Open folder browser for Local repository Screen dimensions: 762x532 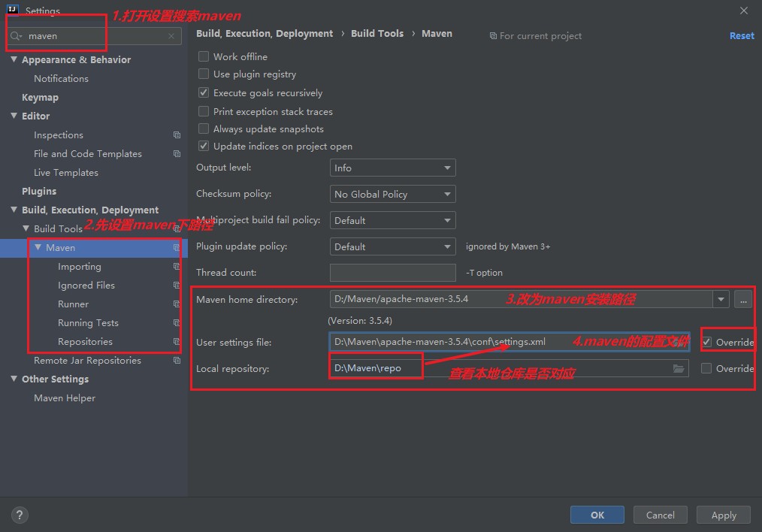click(679, 369)
